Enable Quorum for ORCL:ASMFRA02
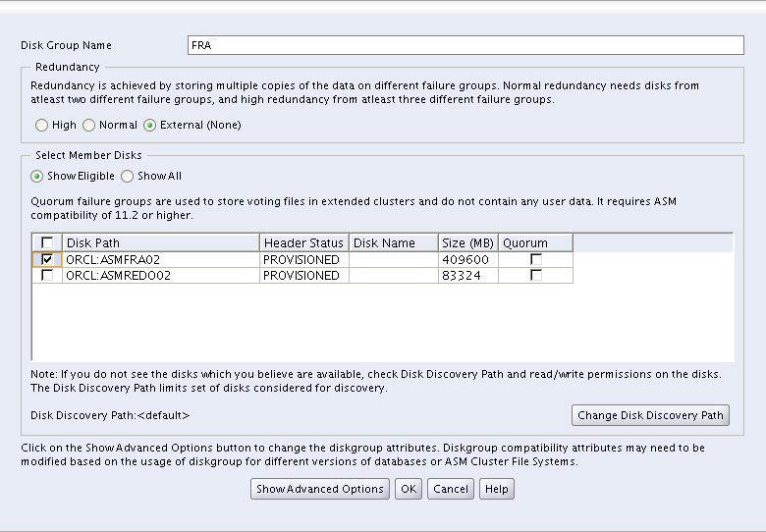 (x=535, y=259)
